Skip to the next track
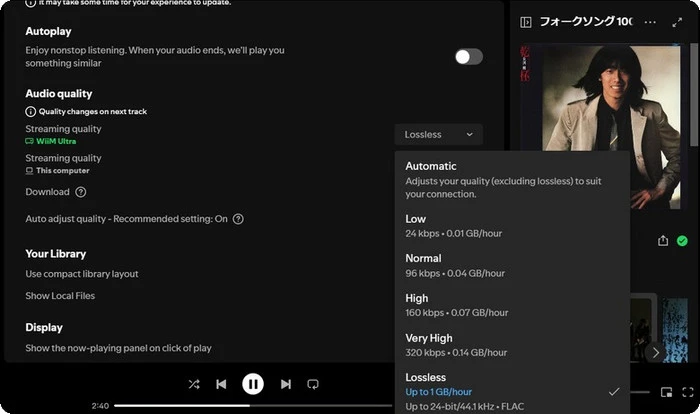The height and width of the screenshot is (414, 700). [x=286, y=384]
